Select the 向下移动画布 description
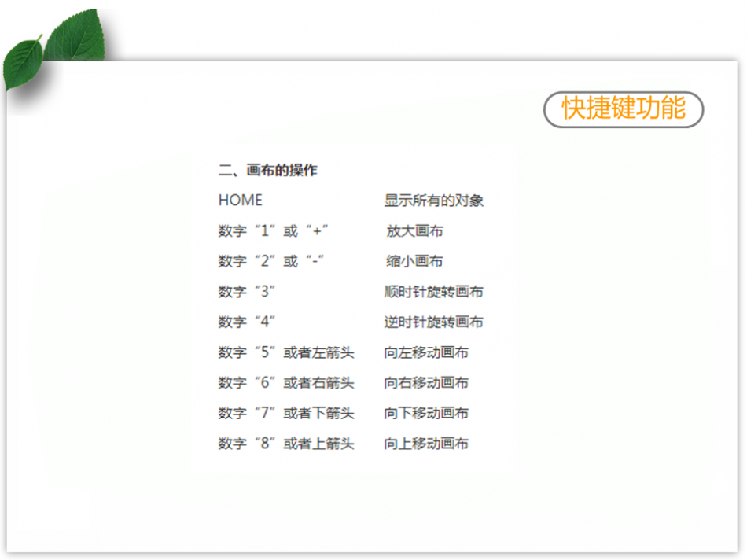This screenshot has height=560, width=747. [426, 413]
